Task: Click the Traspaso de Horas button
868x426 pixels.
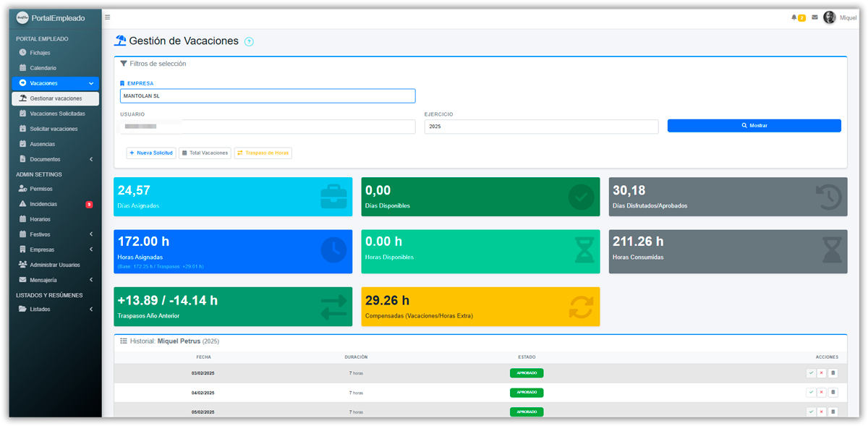Action: pyautogui.click(x=263, y=153)
